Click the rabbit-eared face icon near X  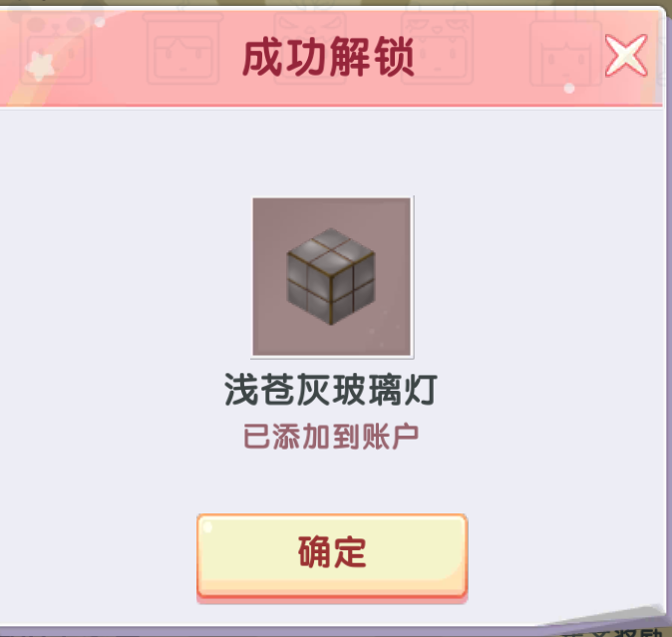565,49
